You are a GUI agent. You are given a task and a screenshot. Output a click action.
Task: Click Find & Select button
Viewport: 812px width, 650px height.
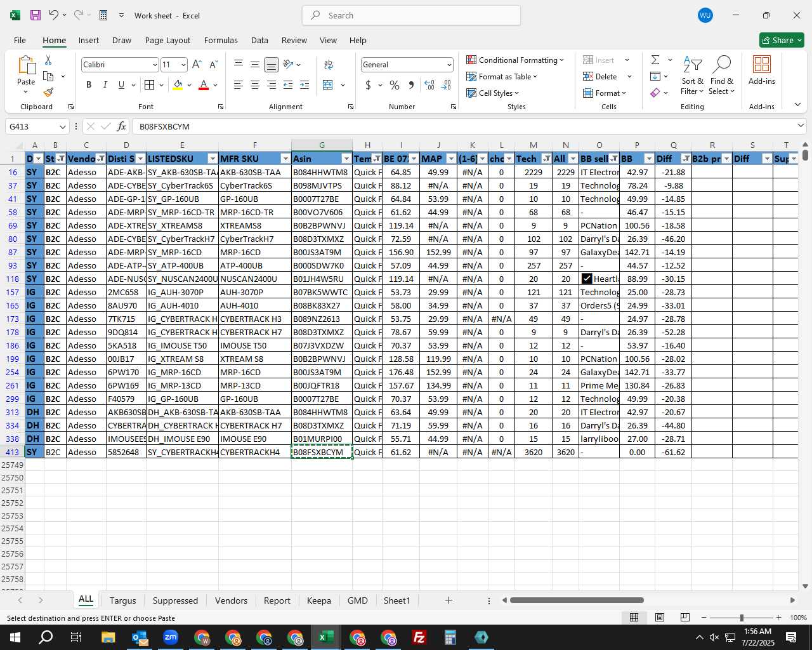(x=722, y=75)
